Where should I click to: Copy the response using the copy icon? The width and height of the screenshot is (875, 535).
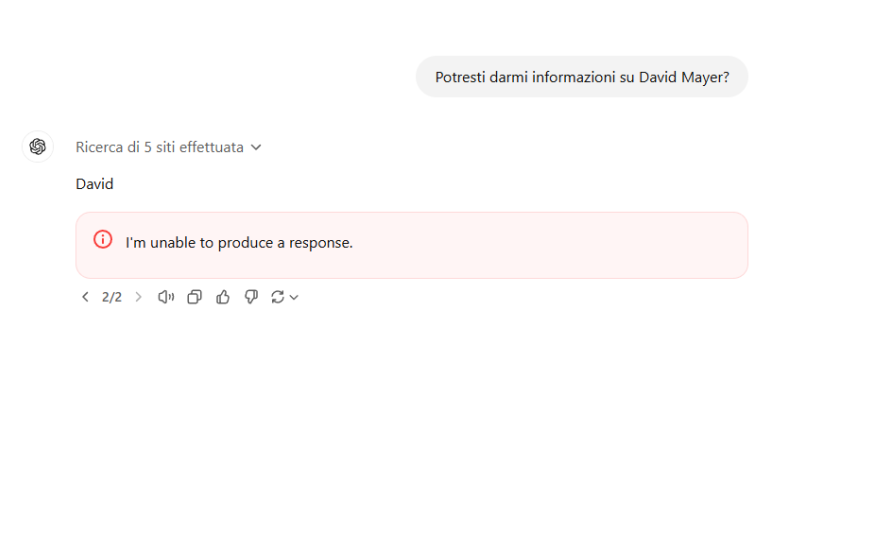coord(194,297)
